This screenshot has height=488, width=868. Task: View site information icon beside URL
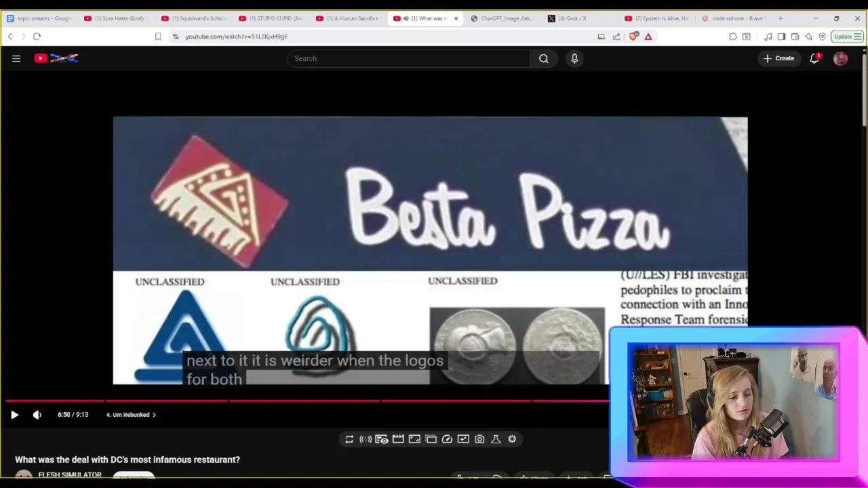[176, 37]
